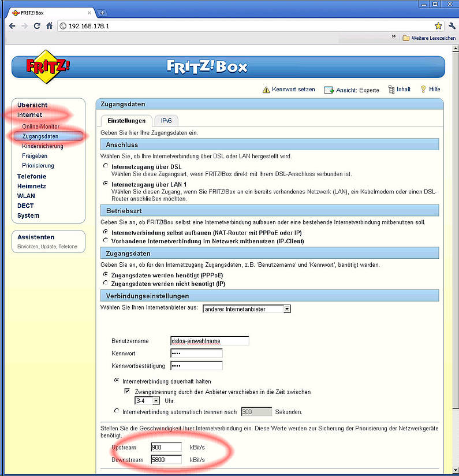This screenshot has width=459, height=476.
Task: Select Vorhandene Internetverbindung mitbenutzen (IP-Client) radio
Action: point(106,240)
